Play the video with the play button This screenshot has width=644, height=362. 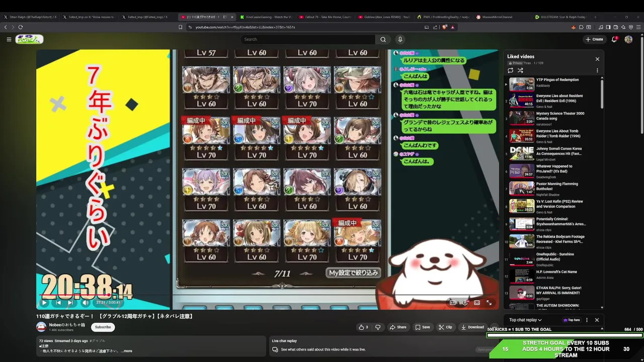(x=44, y=303)
